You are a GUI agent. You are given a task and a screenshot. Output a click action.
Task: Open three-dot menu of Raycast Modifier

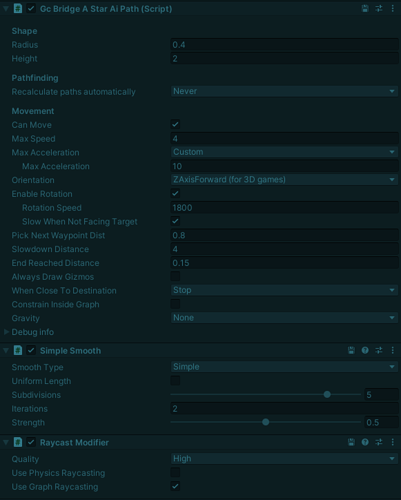(x=392, y=442)
